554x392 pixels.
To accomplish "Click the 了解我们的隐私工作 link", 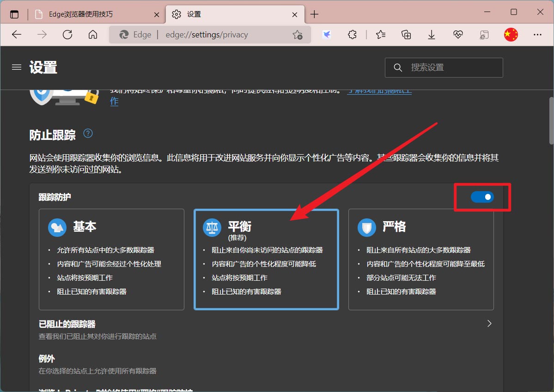I will click(379, 91).
